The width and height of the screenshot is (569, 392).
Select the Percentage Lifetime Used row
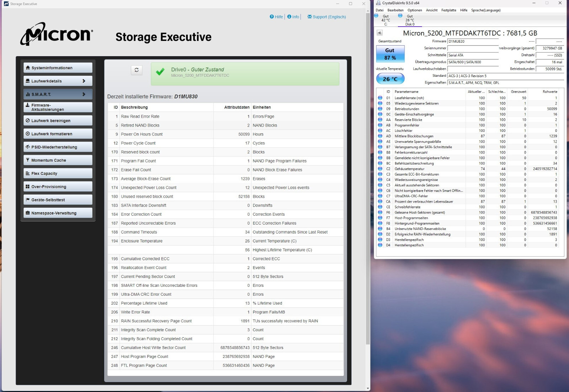click(x=225, y=303)
